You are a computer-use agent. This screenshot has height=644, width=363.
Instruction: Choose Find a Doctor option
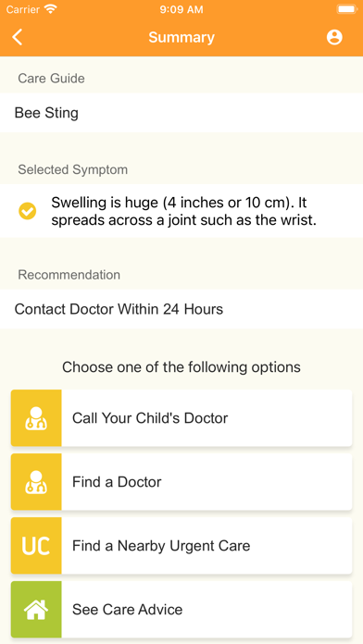point(181,482)
